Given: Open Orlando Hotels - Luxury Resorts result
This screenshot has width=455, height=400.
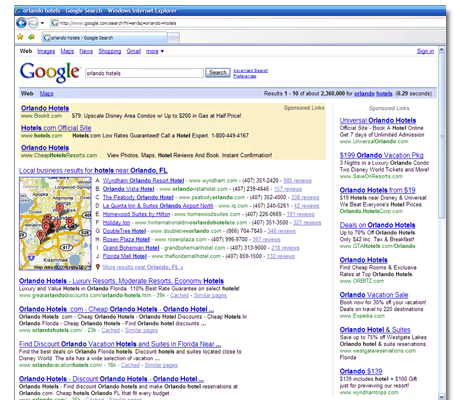Looking at the screenshot, I should (x=121, y=281).
